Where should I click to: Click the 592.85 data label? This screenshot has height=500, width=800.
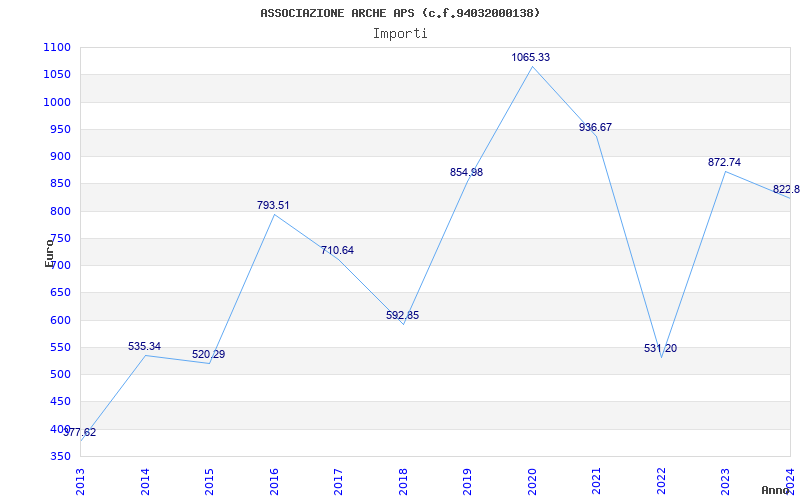[x=402, y=315]
